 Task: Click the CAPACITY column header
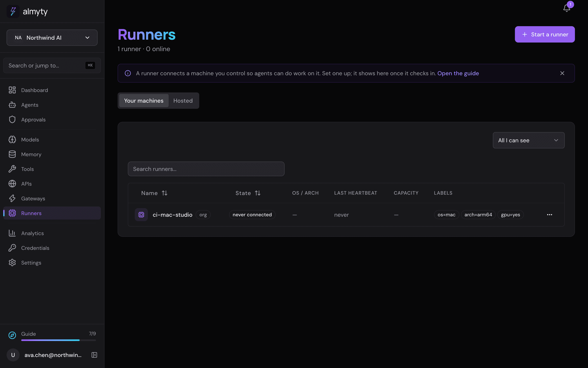[x=406, y=193]
